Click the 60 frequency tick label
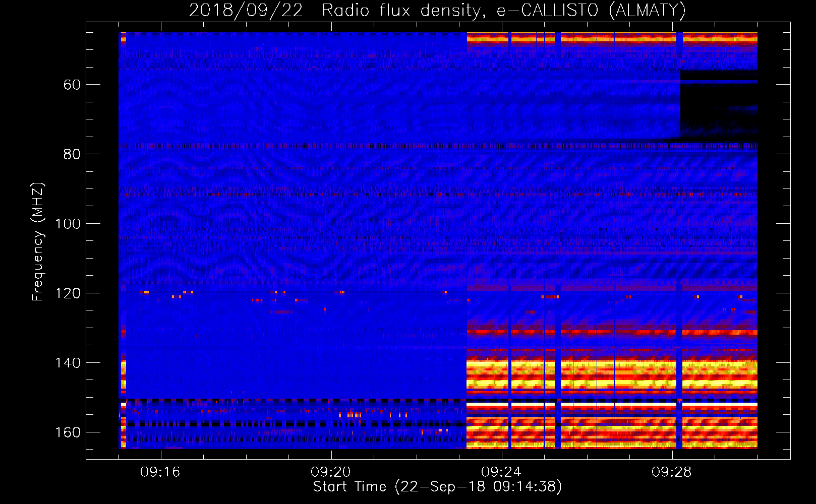This screenshot has height=504, width=816. point(72,85)
